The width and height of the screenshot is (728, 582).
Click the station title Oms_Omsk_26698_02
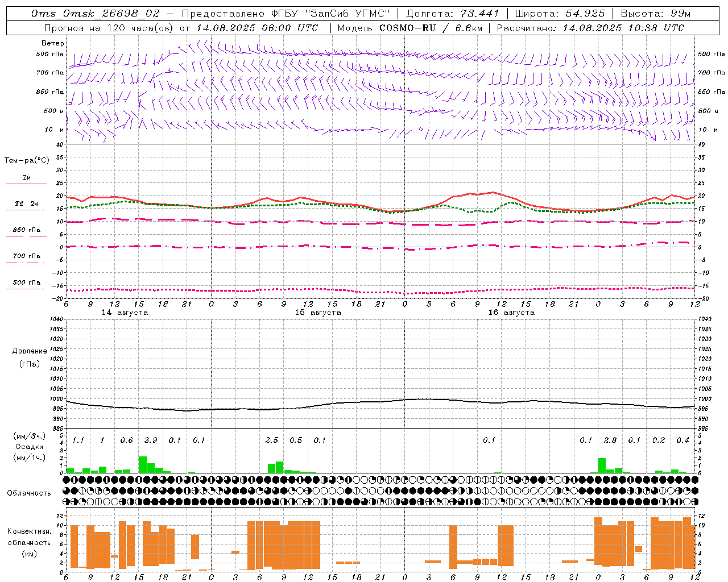pos(95,13)
